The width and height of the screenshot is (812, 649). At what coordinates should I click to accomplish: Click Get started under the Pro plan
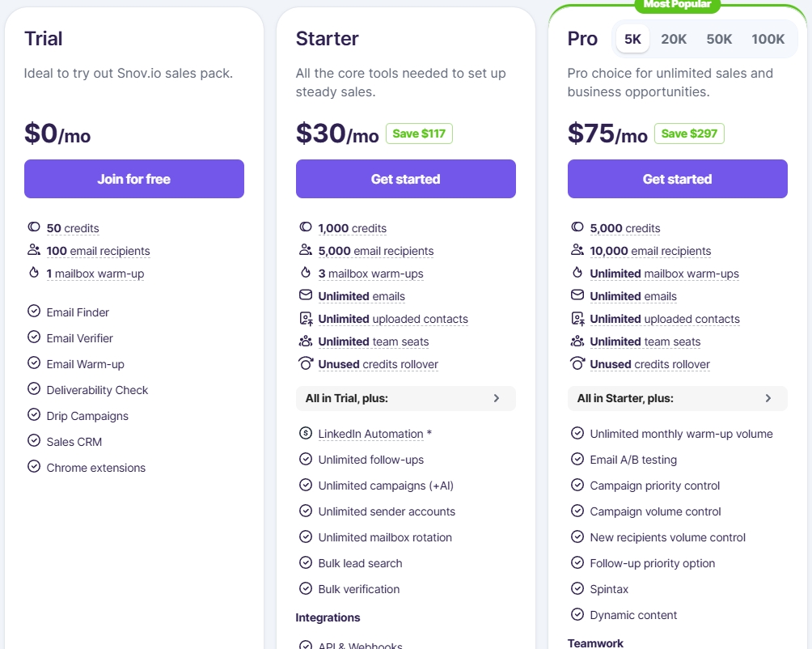(678, 179)
